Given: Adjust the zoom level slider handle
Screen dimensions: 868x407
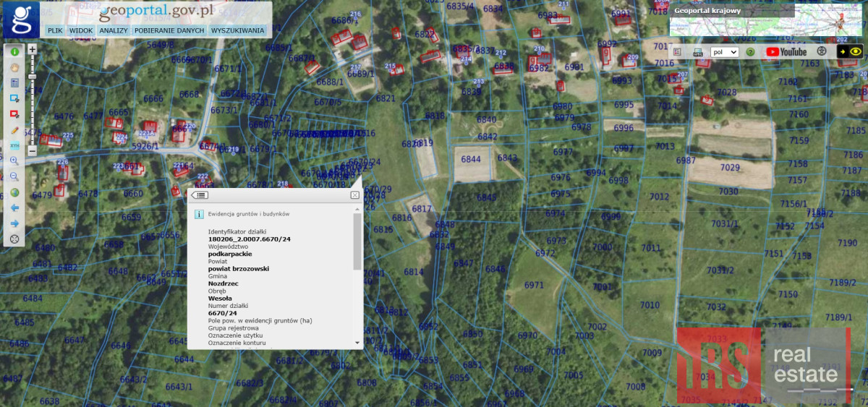Looking at the screenshot, I should click(x=33, y=76).
